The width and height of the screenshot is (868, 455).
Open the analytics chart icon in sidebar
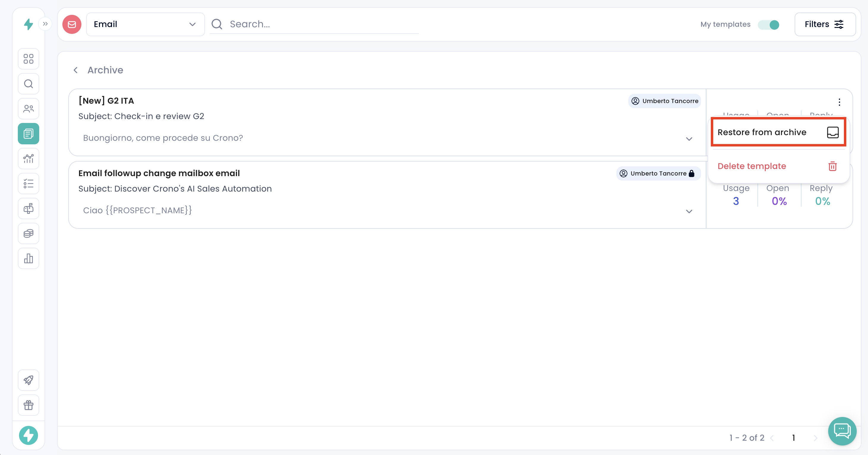[29, 159]
